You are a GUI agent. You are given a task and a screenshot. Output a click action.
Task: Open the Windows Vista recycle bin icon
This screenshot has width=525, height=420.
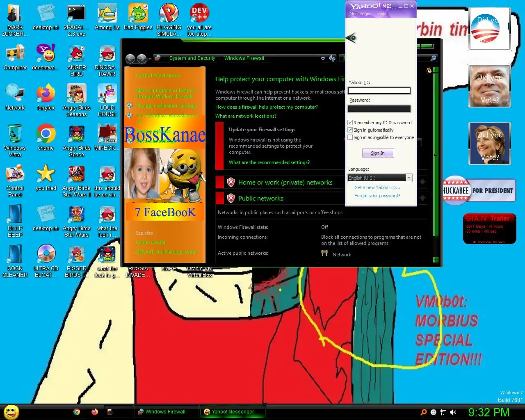15,140
